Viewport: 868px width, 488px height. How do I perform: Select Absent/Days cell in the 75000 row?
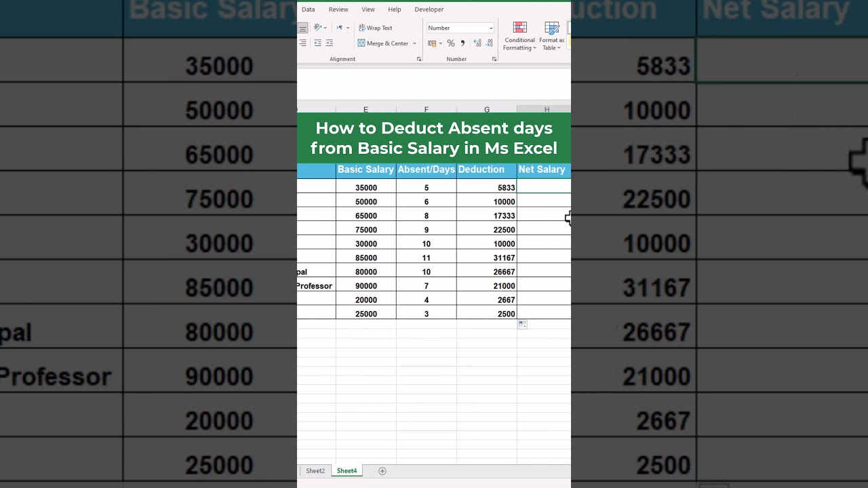[x=426, y=230]
